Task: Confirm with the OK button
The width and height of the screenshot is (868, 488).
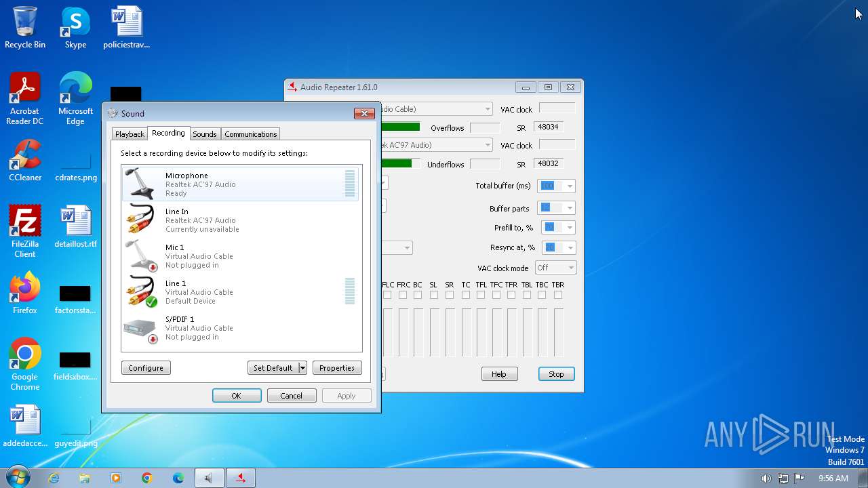Action: point(237,396)
